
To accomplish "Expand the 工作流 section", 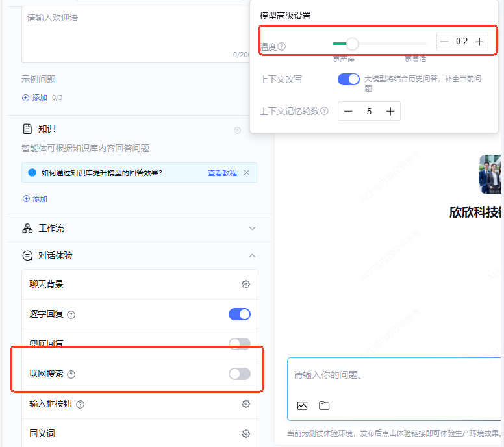I will 252,229.
